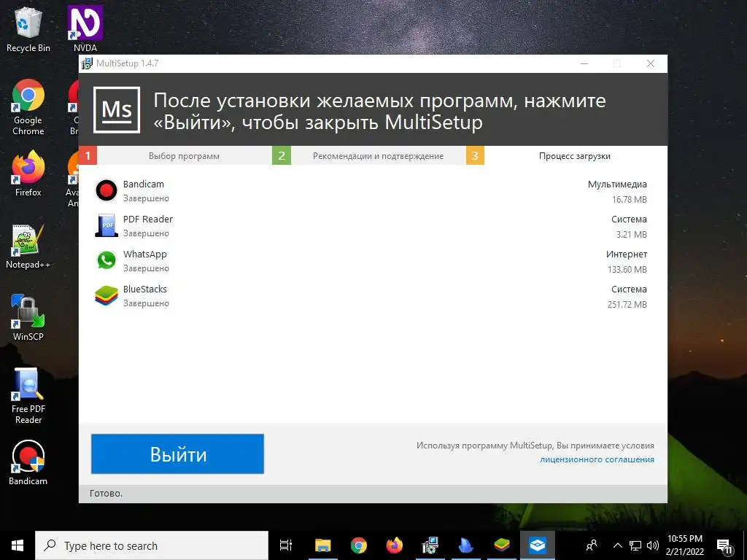The height and width of the screenshot is (560, 747).
Task: Select Google Chrome desktop shortcut
Action: coord(28,108)
